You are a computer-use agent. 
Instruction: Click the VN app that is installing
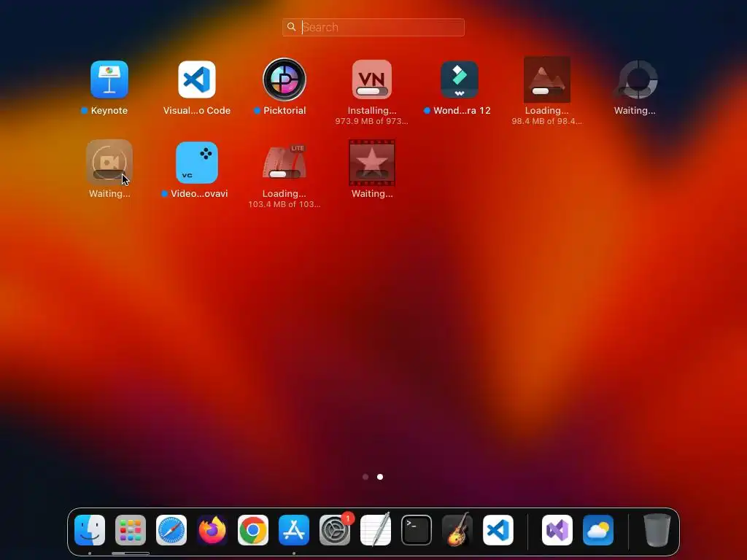pyautogui.click(x=372, y=79)
